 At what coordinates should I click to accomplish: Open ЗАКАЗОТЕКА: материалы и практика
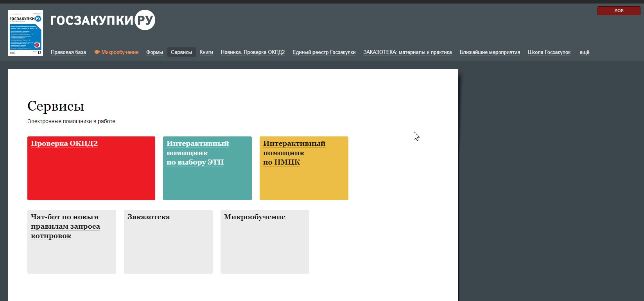pyautogui.click(x=407, y=52)
